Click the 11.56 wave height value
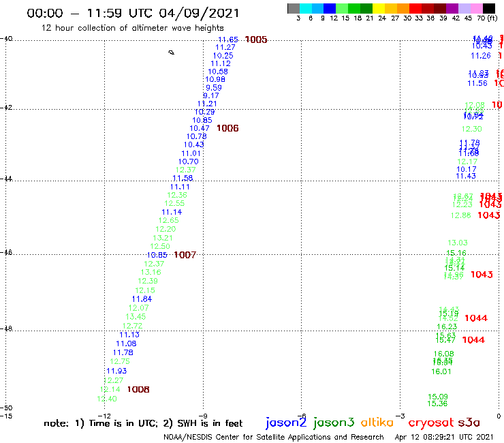 (477, 83)
